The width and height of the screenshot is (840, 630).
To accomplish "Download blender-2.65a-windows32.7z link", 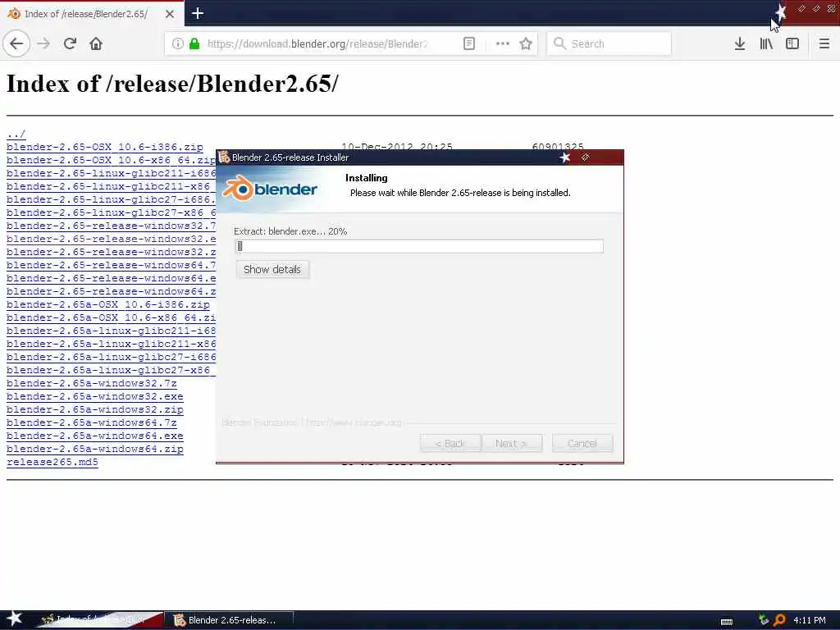I will pyautogui.click(x=92, y=384).
